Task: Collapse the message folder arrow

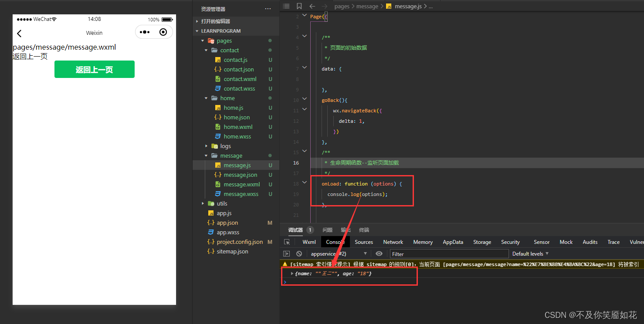Action: 206,156
